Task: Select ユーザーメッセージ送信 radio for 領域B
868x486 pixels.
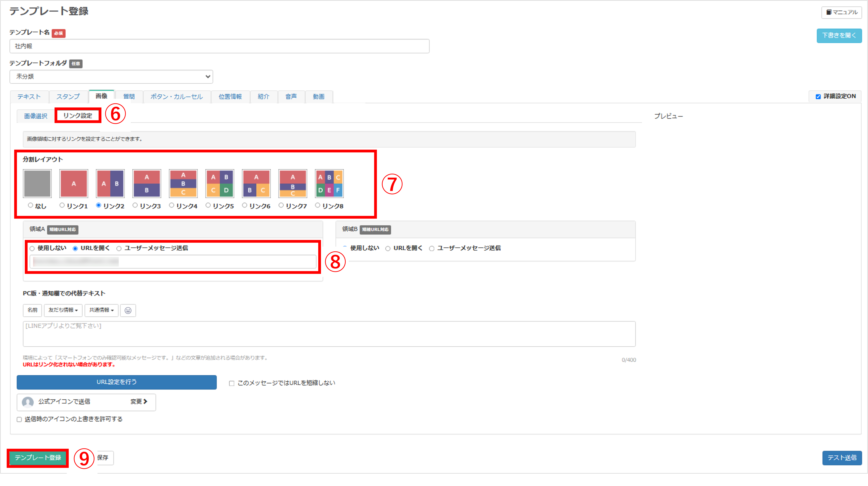Action: coord(432,249)
